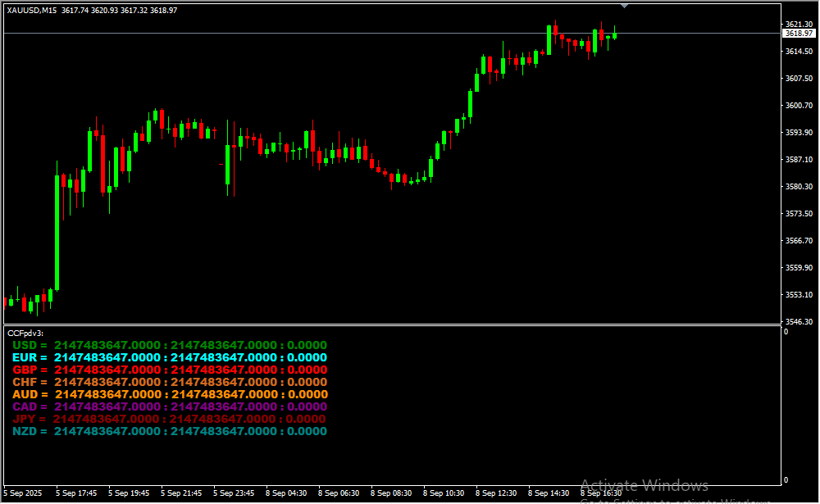Select the orange AUD indicator row
This screenshot has width=820, height=504.
169,394
